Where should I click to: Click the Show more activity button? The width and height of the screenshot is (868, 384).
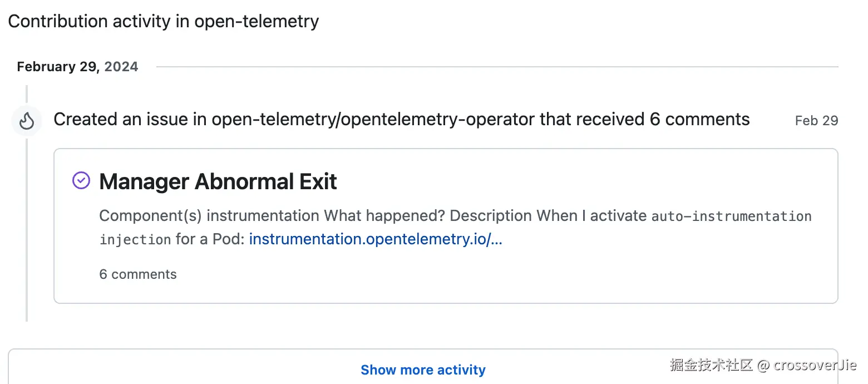(x=423, y=370)
